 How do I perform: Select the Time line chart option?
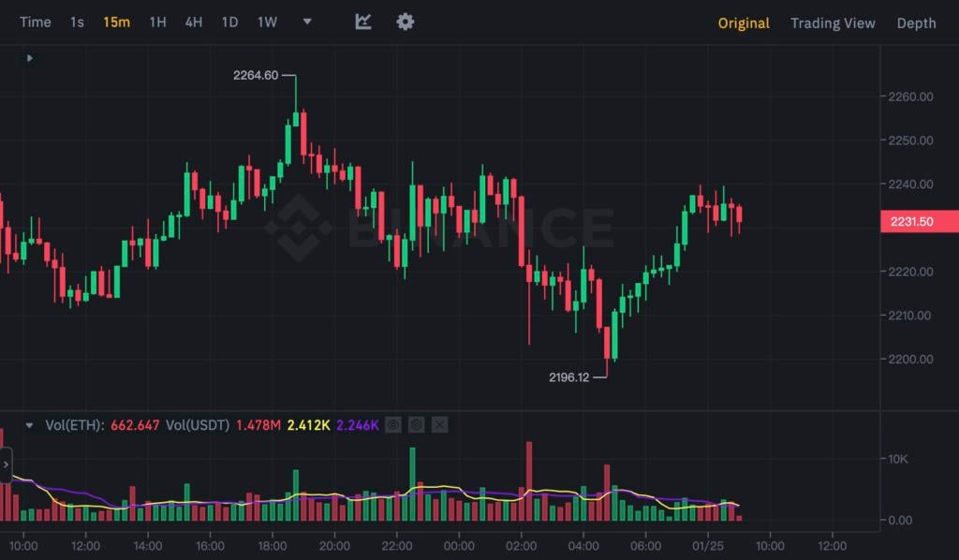click(36, 22)
